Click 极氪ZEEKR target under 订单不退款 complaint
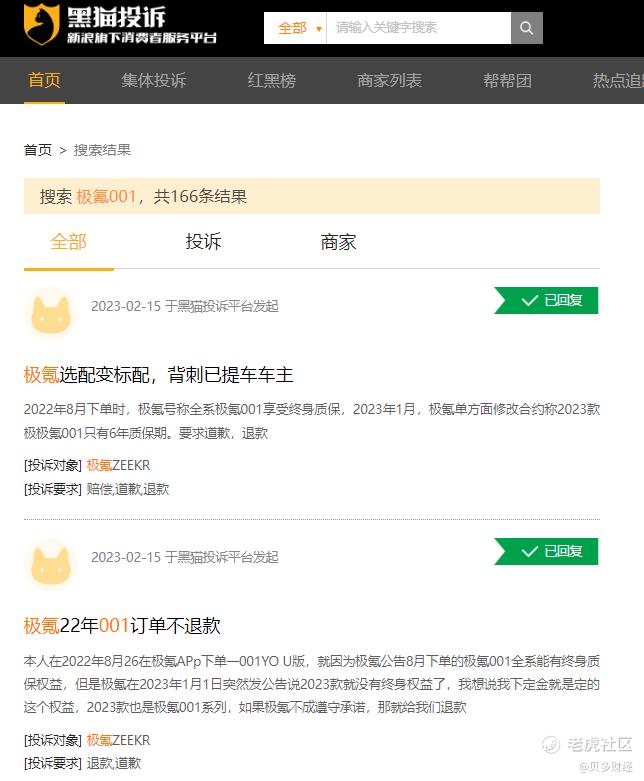 pyautogui.click(x=118, y=740)
